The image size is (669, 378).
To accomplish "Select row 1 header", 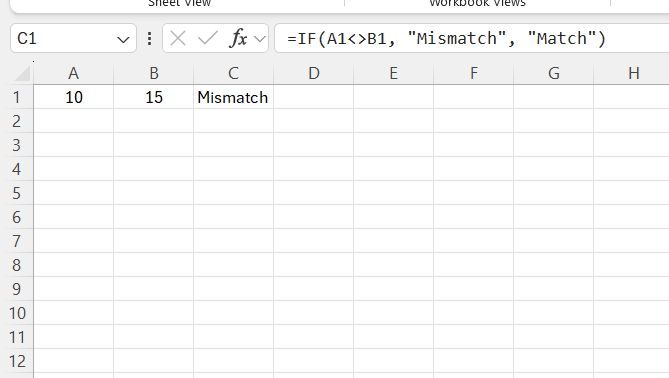I will click(x=17, y=97).
